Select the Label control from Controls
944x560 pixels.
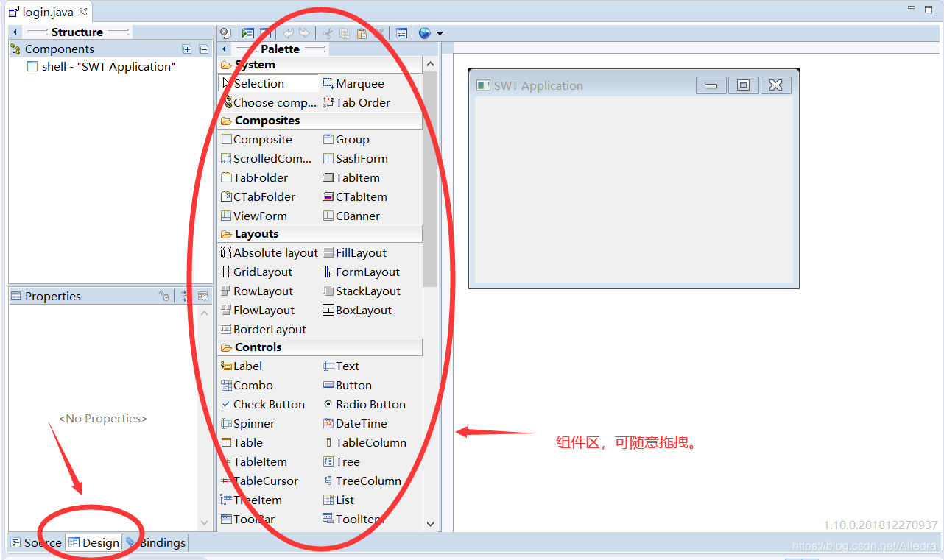coord(247,366)
